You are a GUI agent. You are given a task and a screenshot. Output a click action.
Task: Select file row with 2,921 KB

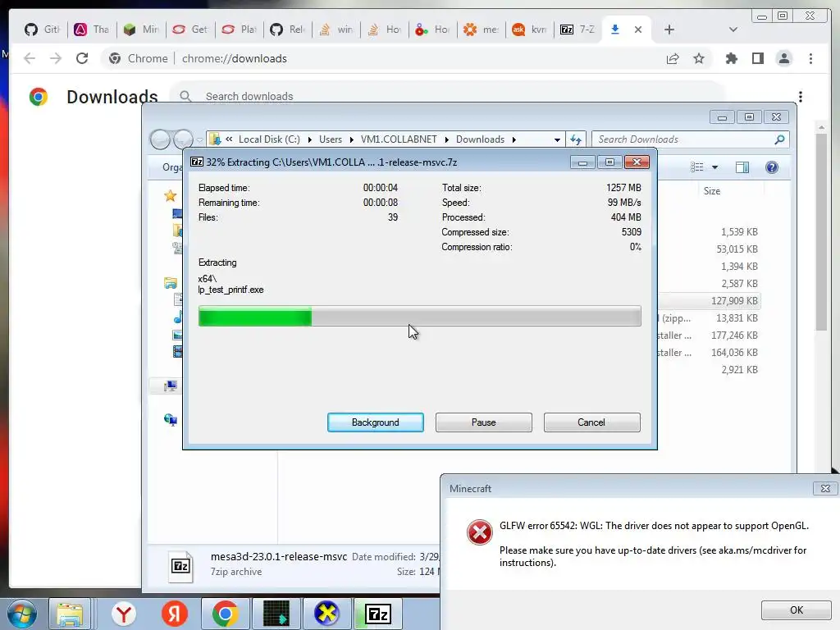tap(709, 370)
